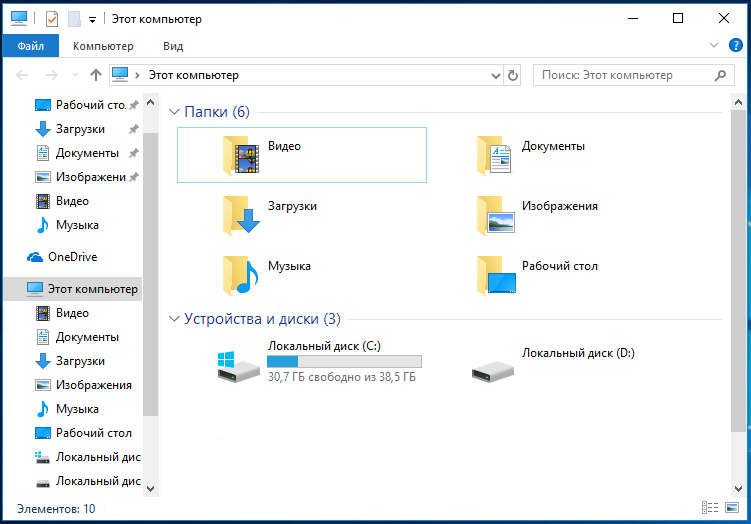Collapse the Папки (6) group
Screen dimensions: 751x524
(x=174, y=112)
